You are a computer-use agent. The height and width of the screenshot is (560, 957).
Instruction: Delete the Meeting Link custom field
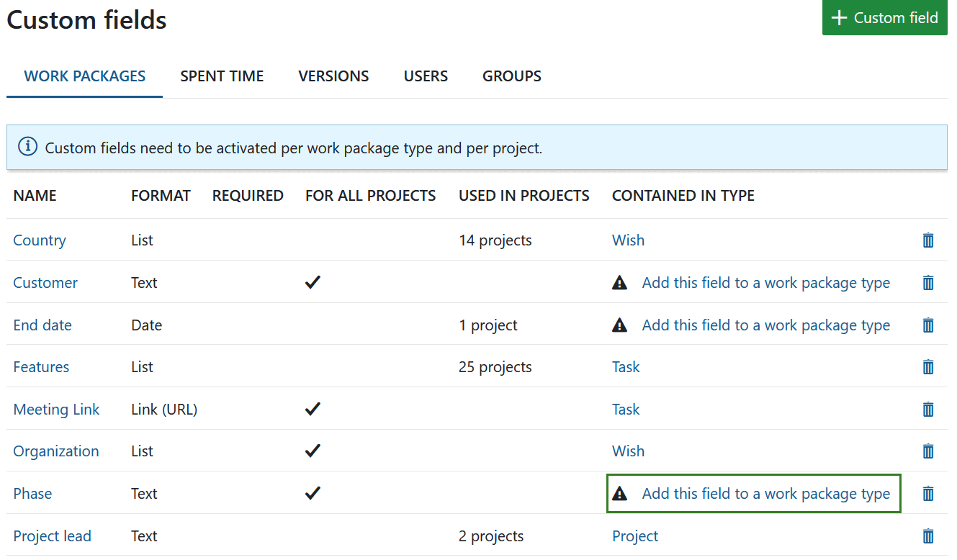coord(927,409)
